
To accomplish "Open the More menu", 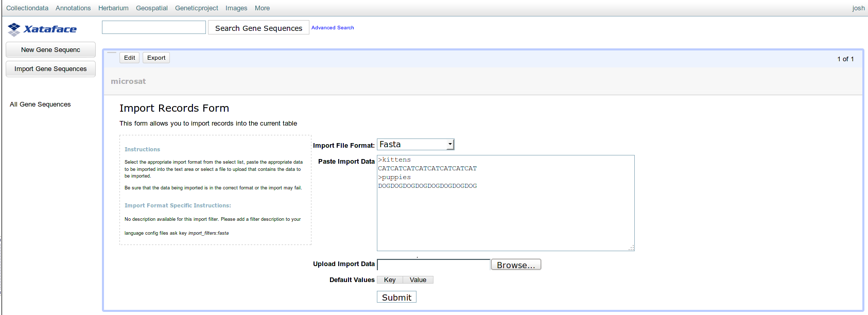I will point(262,8).
